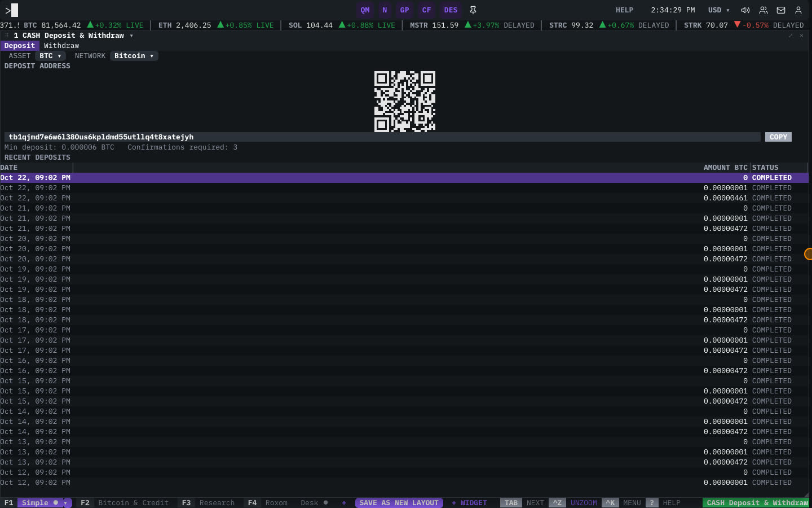Image resolution: width=812 pixels, height=508 pixels.
Task: Open the USD currency dropdown
Action: click(x=719, y=10)
